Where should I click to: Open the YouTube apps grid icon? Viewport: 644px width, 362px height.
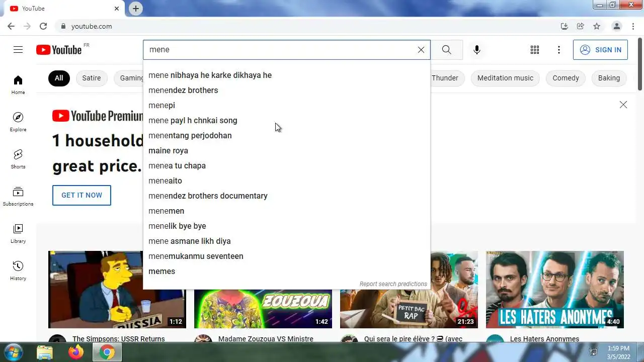point(535,50)
